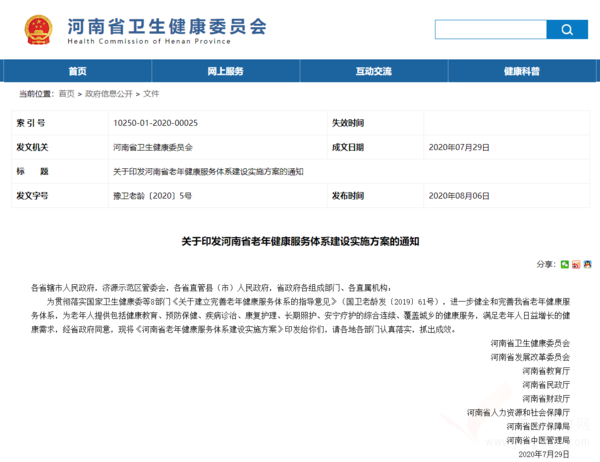600x462 pixels.
Task: Share via the red Weibo icon
Action: click(576, 264)
